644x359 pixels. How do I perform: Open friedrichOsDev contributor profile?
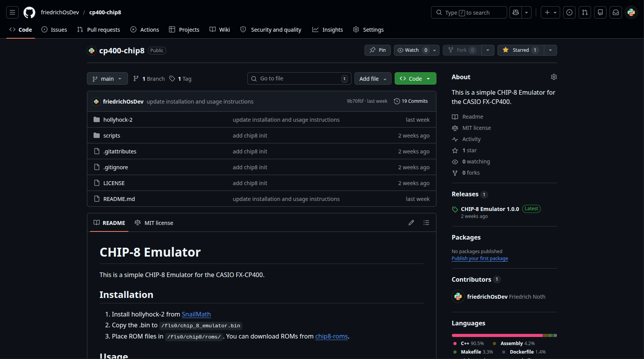487,297
